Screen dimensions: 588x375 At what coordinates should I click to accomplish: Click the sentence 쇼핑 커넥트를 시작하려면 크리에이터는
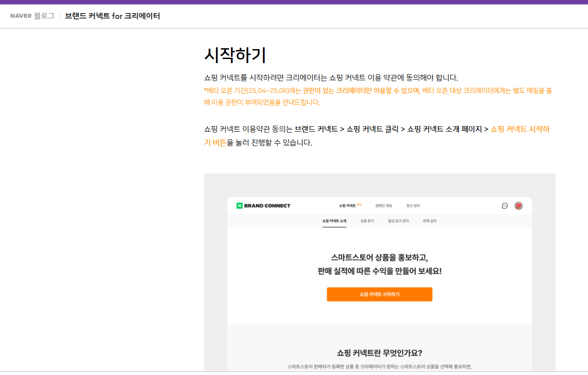331,78
